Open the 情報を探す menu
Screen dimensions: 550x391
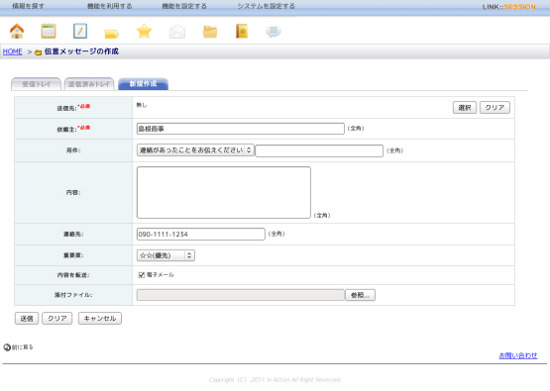pyautogui.click(x=28, y=6)
